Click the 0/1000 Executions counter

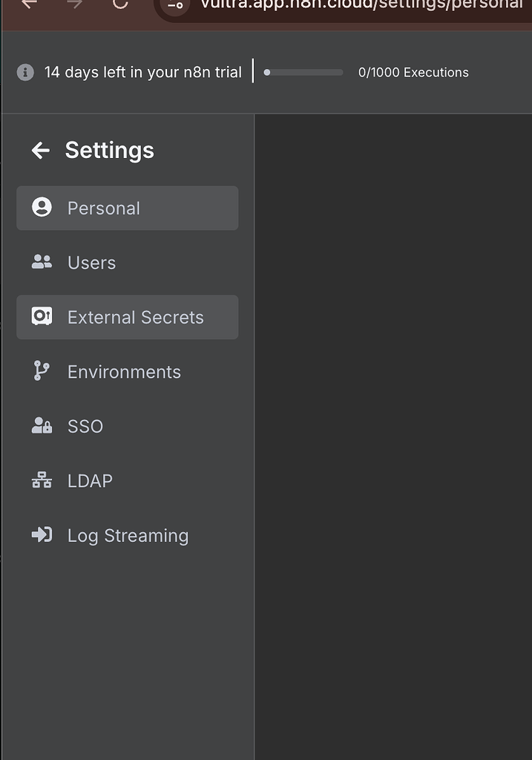413,72
